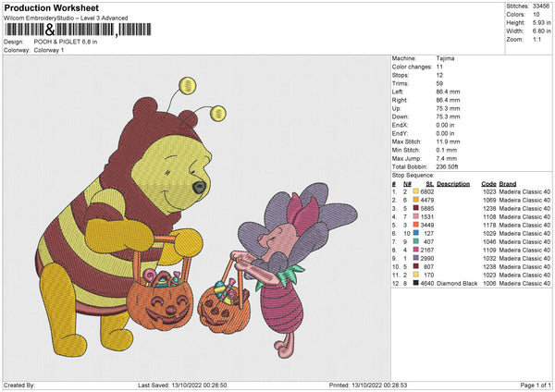
Task: Click code '1178' in stop 5 row
Action: 489,225
